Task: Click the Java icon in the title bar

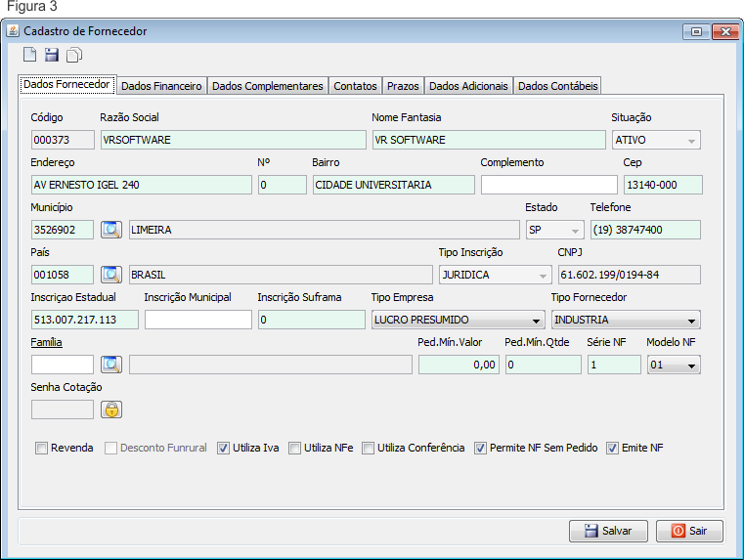Action: point(13,31)
